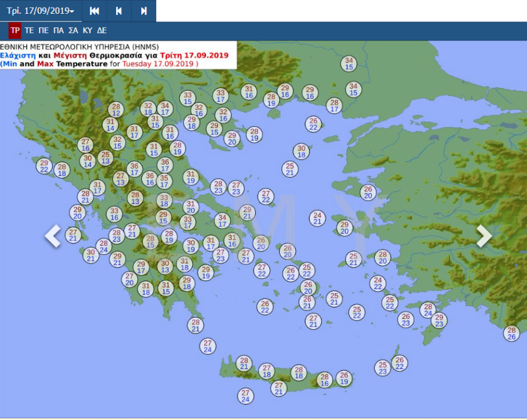Click the 30/13 temperature marker

(165, 267)
